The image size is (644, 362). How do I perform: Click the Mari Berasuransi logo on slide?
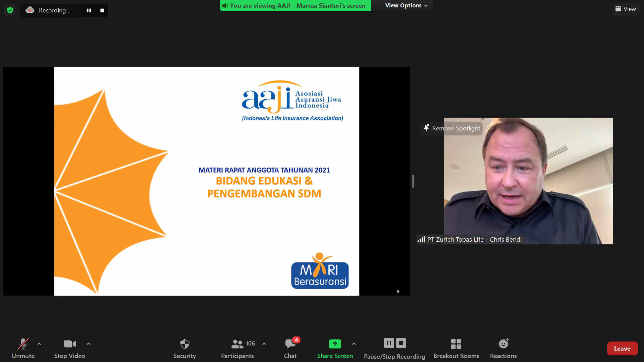tap(320, 271)
